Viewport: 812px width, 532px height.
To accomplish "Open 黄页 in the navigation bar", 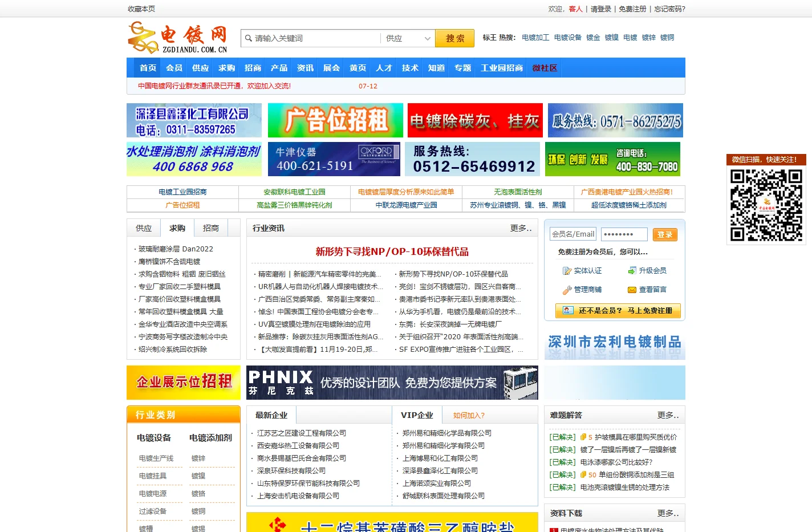I will (358, 68).
